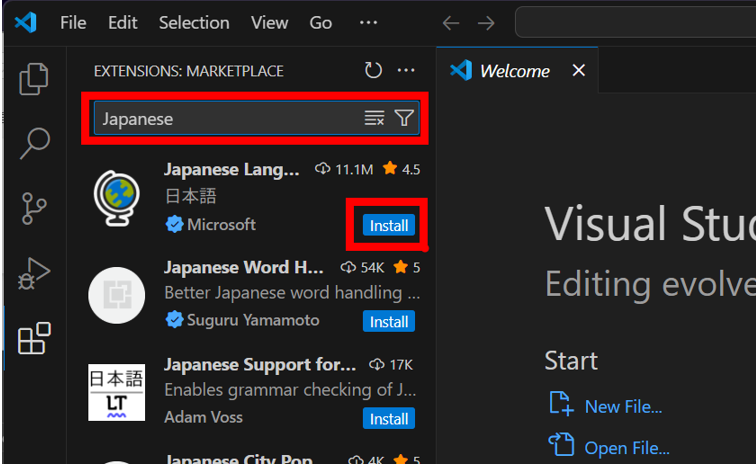The image size is (756, 464).
Task: Open the extensions filter options
Action: tap(404, 118)
